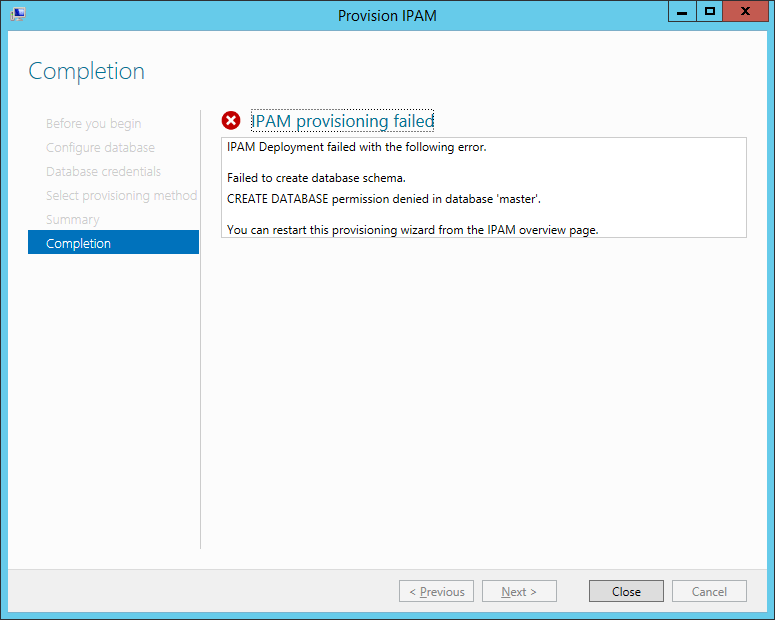The image size is (775, 620).
Task: Click the Provision IPAM window title bar icon
Action: point(18,14)
